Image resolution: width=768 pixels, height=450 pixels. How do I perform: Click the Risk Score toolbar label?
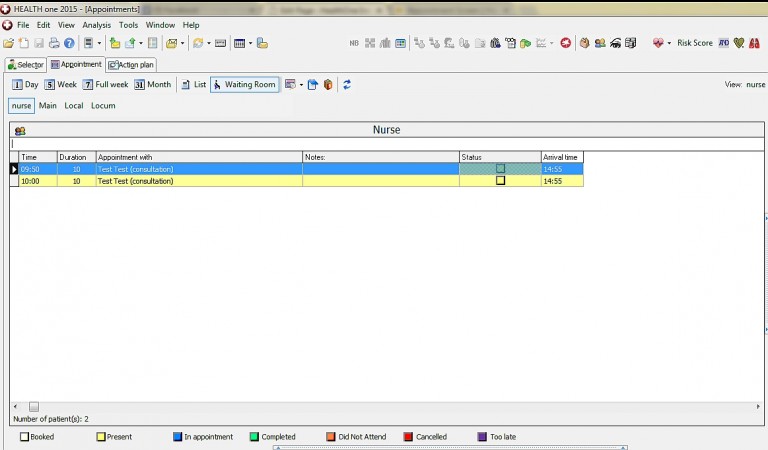695,43
